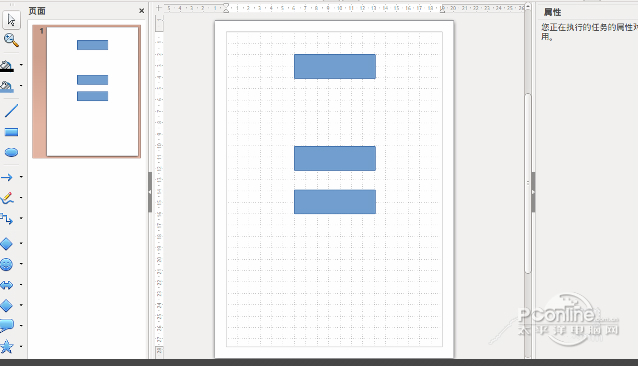
Task: Click the Fill Color bucket icon
Action: [7, 86]
